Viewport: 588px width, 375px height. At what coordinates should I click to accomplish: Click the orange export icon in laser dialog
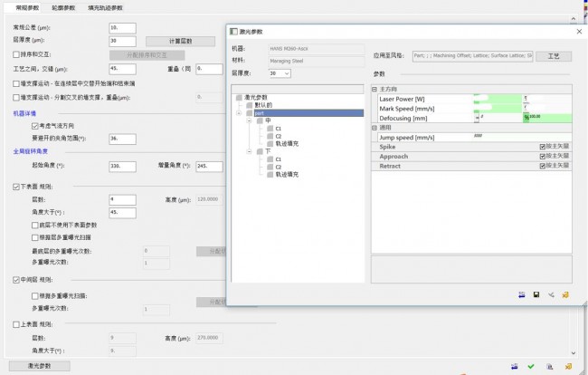tap(565, 294)
